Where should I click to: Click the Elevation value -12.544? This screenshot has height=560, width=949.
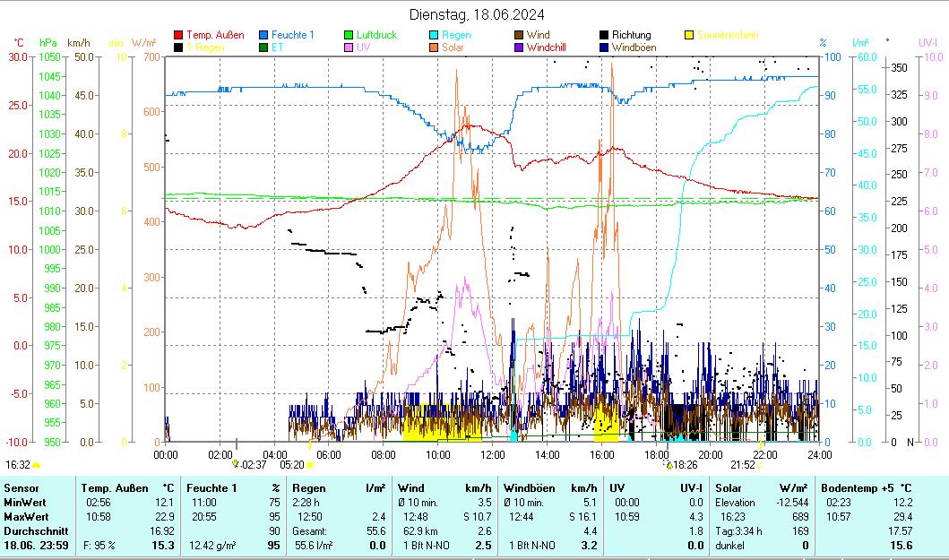pos(792,503)
